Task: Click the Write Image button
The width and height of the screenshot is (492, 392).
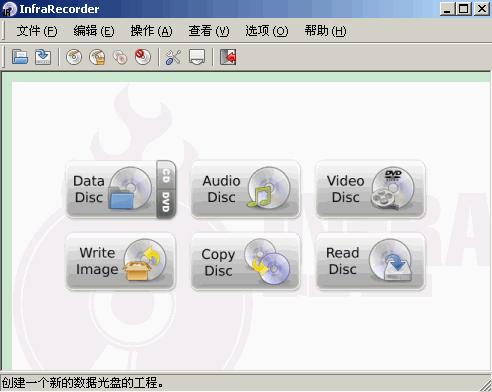Action: [x=121, y=261]
